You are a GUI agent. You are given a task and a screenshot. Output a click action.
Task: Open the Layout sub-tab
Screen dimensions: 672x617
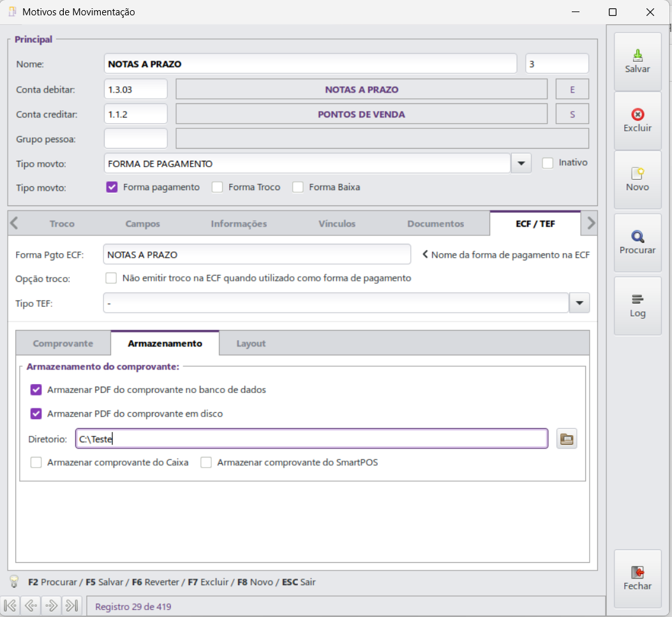click(x=251, y=344)
